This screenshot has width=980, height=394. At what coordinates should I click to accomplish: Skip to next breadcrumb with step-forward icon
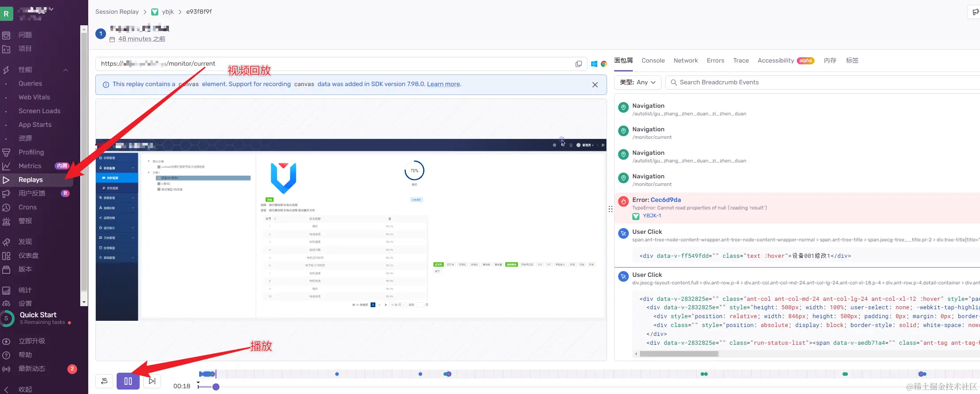coord(152,381)
